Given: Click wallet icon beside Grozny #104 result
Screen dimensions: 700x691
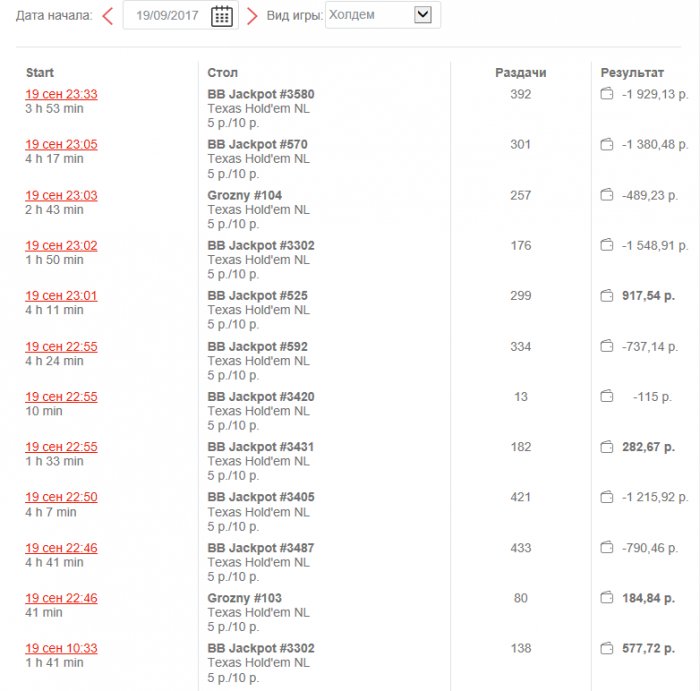Looking at the screenshot, I should coord(606,195).
